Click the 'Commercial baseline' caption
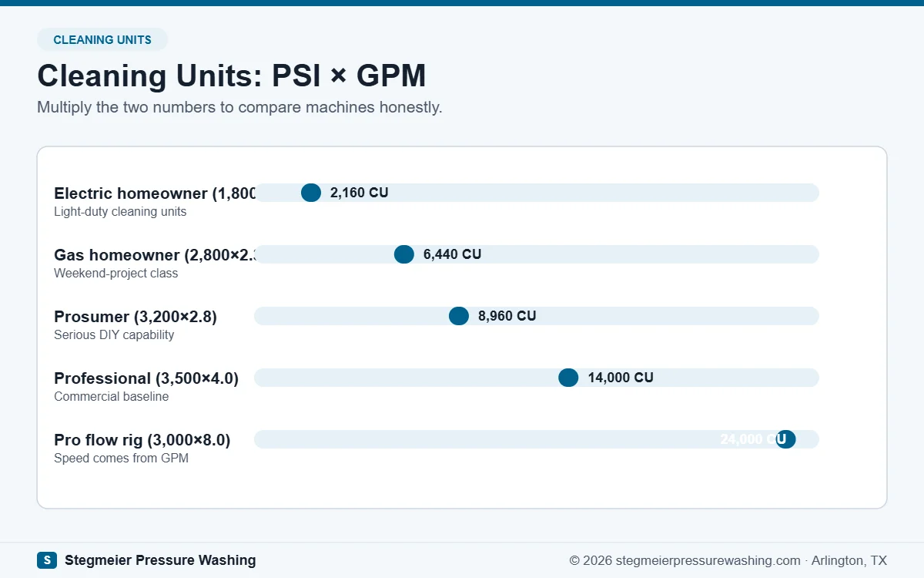The image size is (924, 578). (111, 396)
